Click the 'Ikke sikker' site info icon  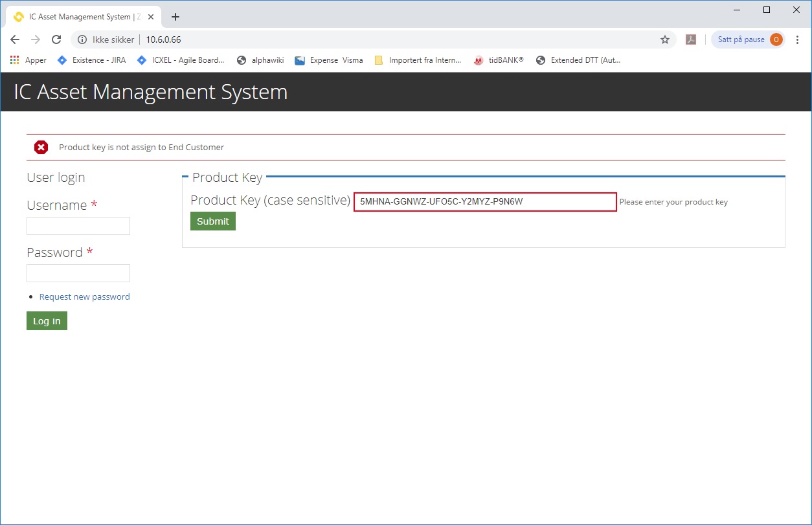tap(82, 39)
